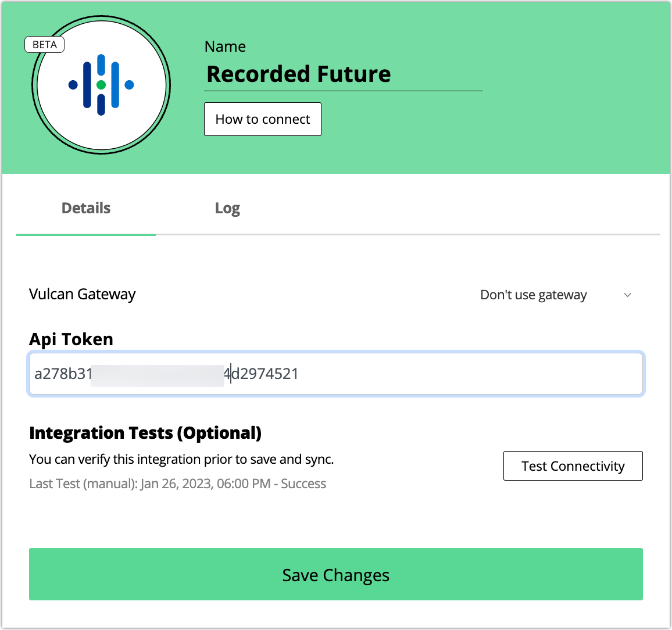The height and width of the screenshot is (630, 672).
Task: Open the "Don't use gateway" dropdown
Action: pos(533,295)
